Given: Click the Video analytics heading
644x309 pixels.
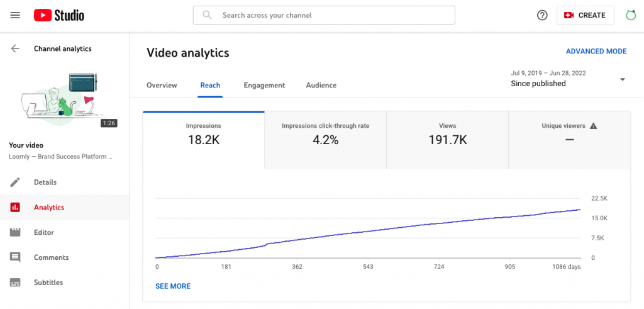Looking at the screenshot, I should click(187, 53).
